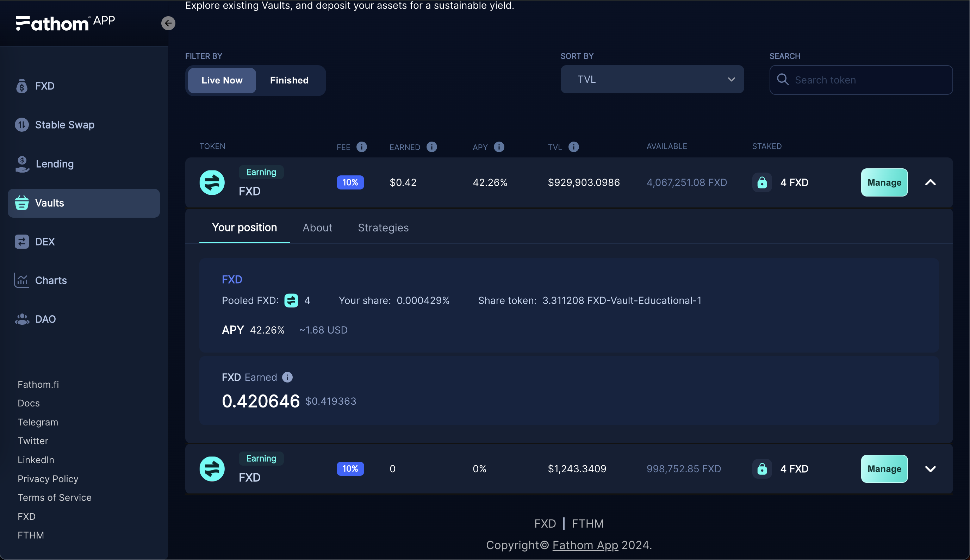This screenshot has height=560, width=970.
Task: Click FXD token logo in the 0% vault row
Action: (212, 469)
